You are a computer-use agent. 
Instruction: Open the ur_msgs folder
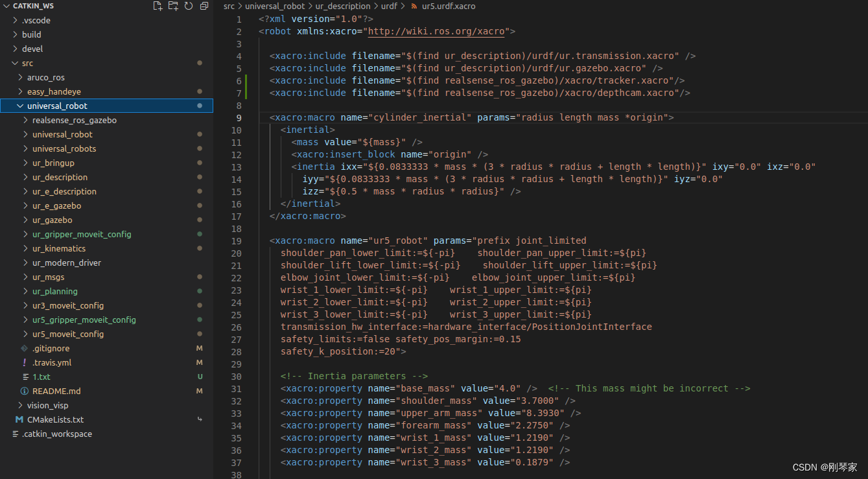pyautogui.click(x=48, y=277)
